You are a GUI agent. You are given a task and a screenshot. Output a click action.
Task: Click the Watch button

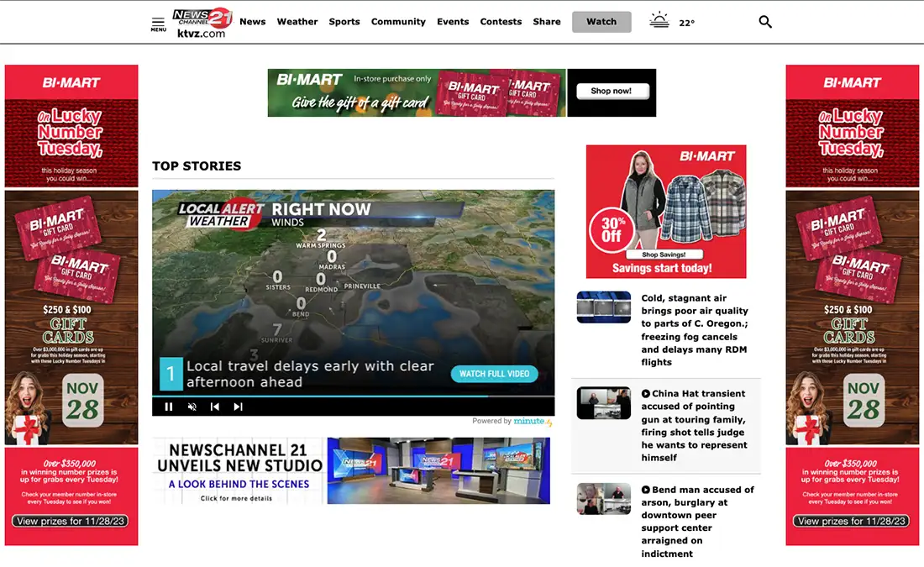click(x=601, y=22)
